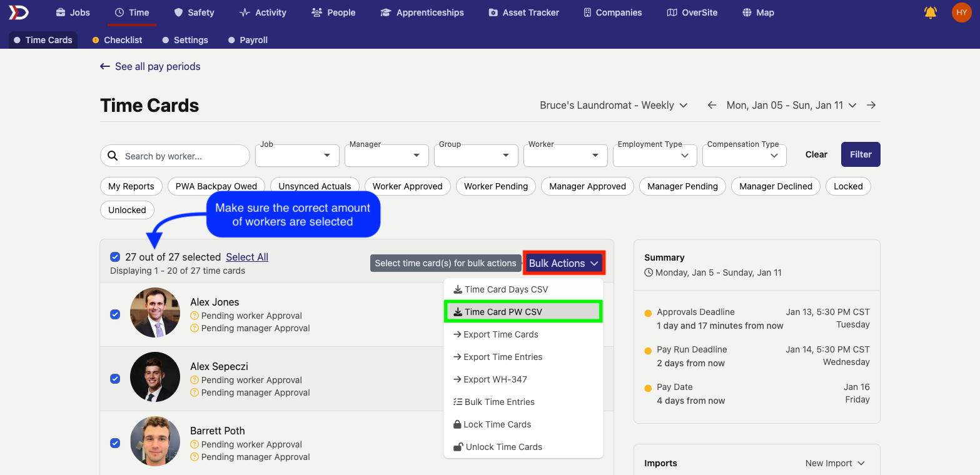
Task: Expand the Employment Type filter dropdown
Action: click(655, 156)
